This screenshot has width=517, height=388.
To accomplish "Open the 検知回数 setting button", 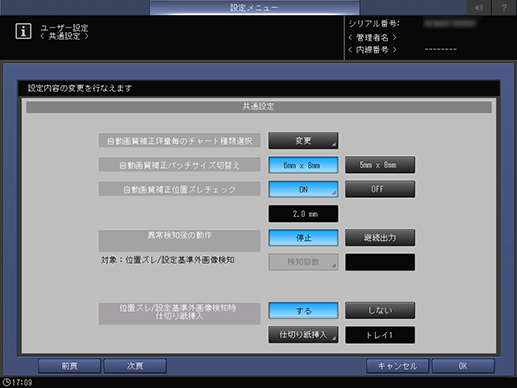I will 303,262.
